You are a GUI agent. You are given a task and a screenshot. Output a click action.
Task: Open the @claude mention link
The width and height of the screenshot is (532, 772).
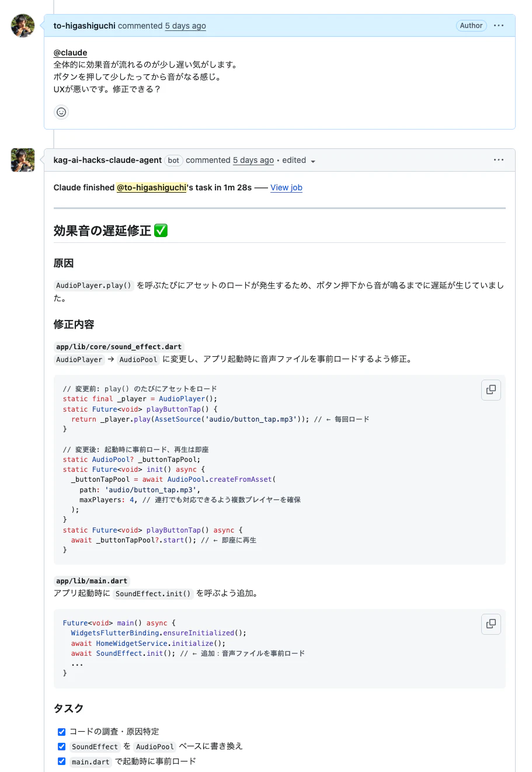point(70,52)
